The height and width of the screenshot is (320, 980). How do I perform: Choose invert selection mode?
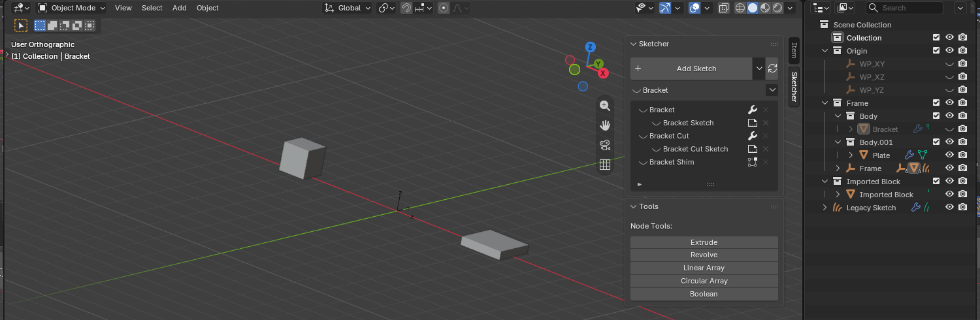(77, 25)
